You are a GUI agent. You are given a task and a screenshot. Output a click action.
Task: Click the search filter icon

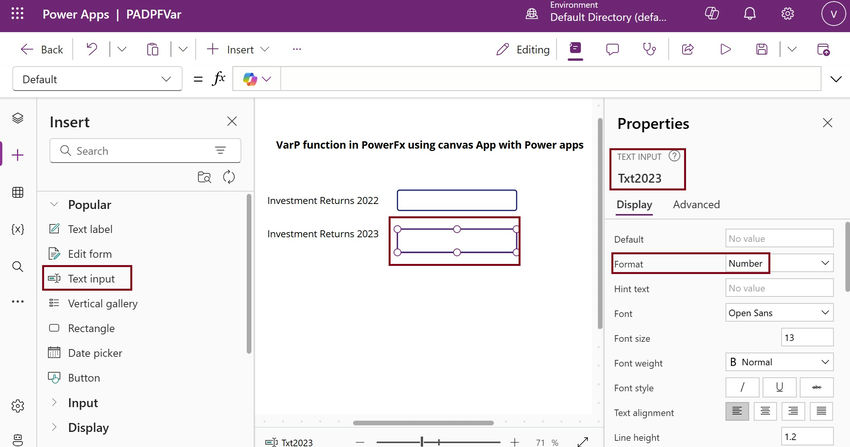tap(220, 151)
